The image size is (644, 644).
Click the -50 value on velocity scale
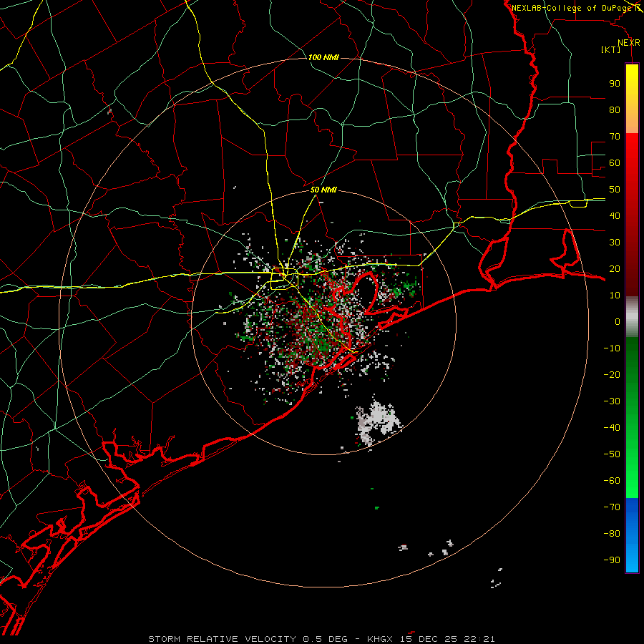point(612,454)
